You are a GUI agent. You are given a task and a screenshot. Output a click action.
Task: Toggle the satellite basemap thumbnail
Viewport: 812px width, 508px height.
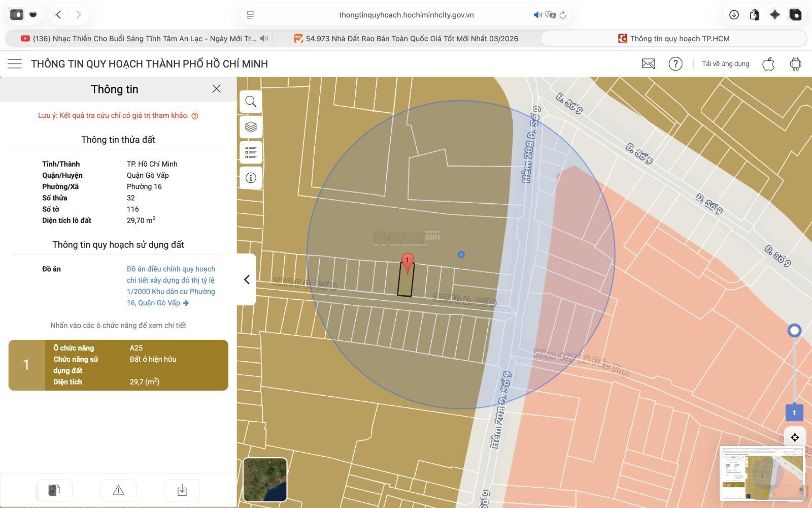tap(265, 480)
